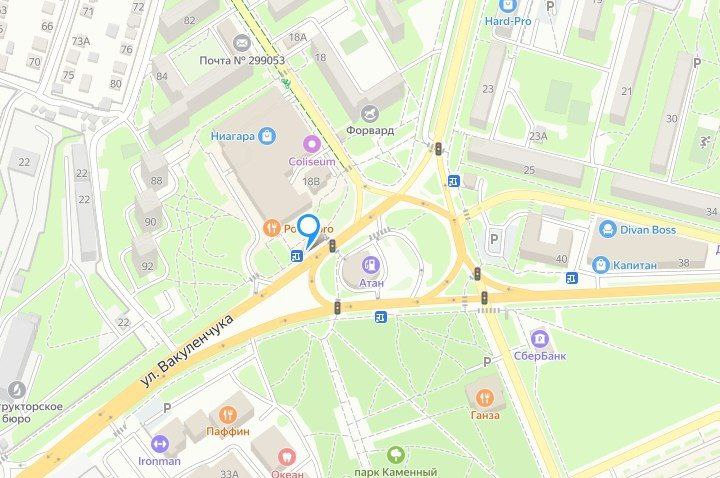Select the Атан fuel station icon
Screen dimensions: 720x478
(x=370, y=265)
